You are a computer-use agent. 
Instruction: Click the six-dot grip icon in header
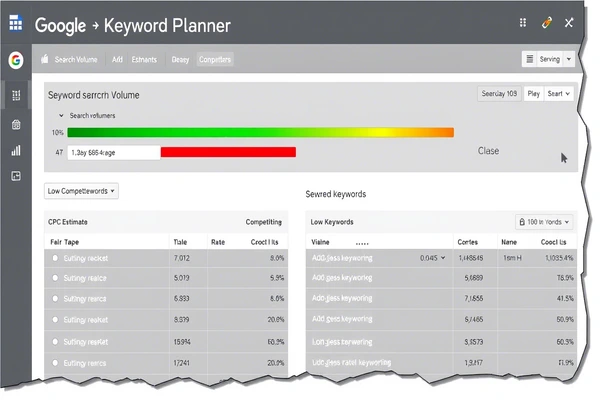coord(523,23)
